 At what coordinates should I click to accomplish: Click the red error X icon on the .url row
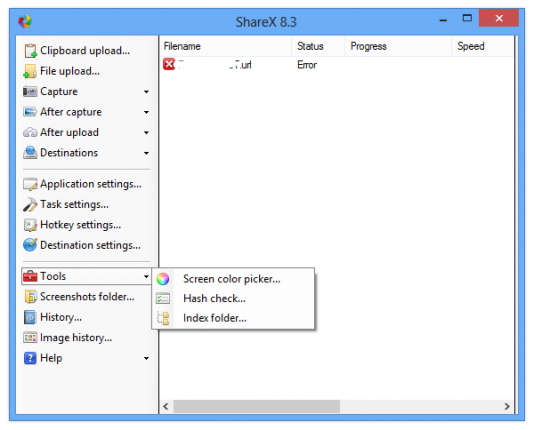[169, 65]
